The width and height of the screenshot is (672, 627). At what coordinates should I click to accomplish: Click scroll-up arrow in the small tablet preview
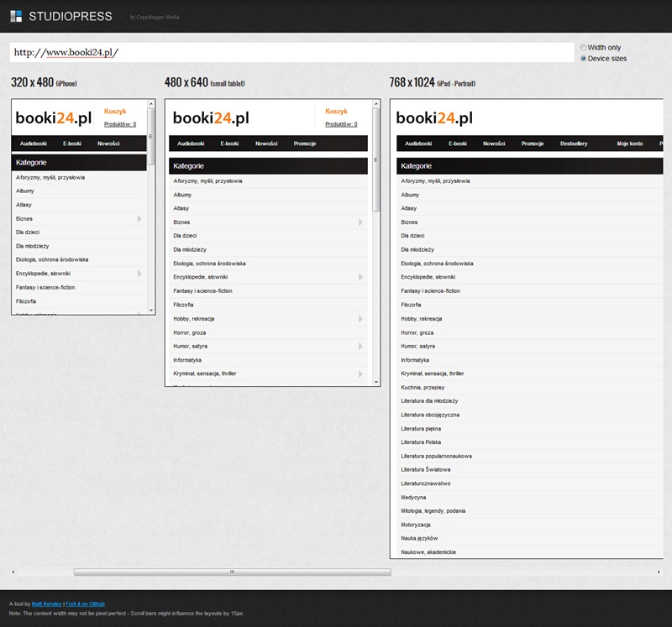(x=375, y=105)
